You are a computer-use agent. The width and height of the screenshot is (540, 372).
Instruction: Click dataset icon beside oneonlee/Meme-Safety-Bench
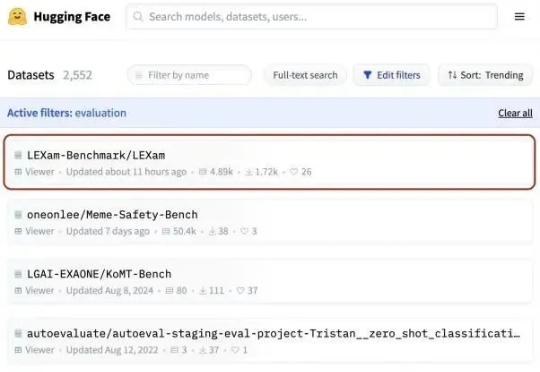(18, 215)
